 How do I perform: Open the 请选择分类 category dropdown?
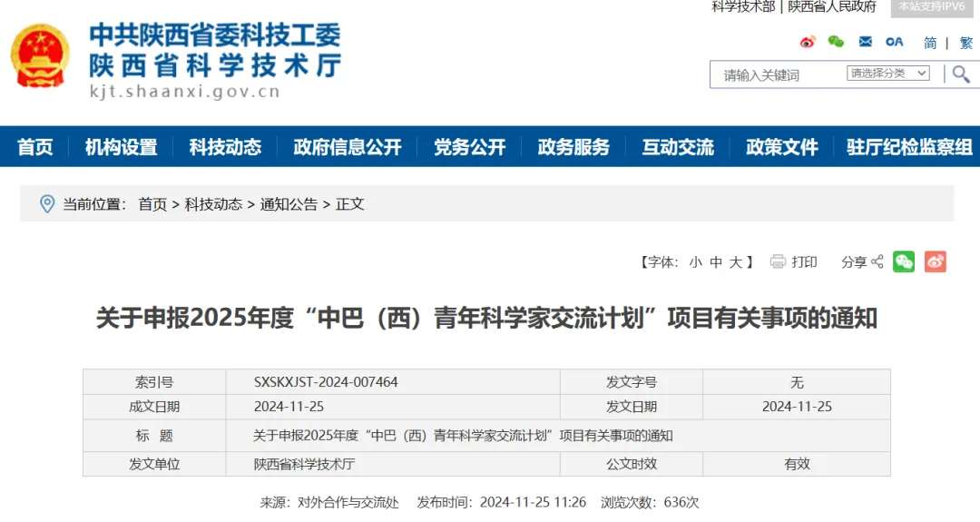click(888, 74)
